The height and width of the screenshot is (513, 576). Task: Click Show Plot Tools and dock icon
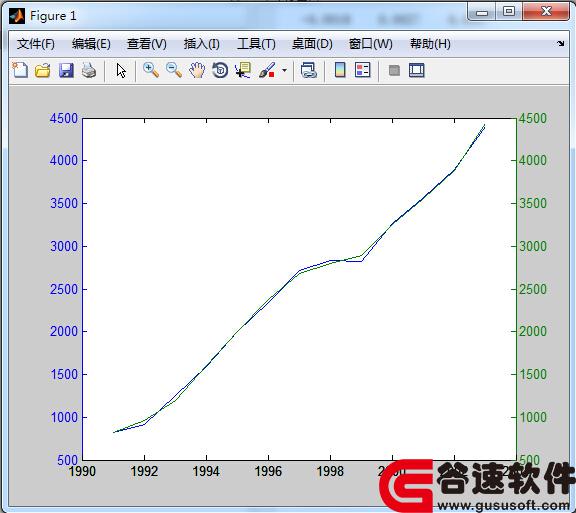[x=417, y=70]
